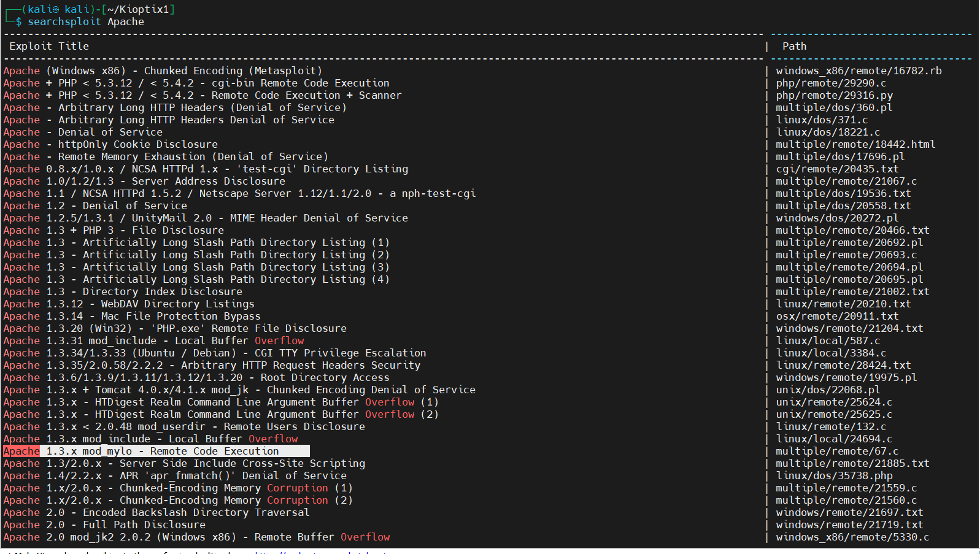Click path windows/remote/19975.pl
980x554 pixels.
click(x=846, y=377)
